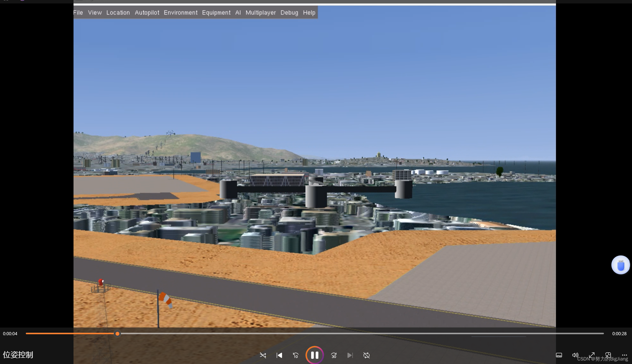Open more options ellipsis menu
This screenshot has height=364, width=632.
tap(624, 355)
